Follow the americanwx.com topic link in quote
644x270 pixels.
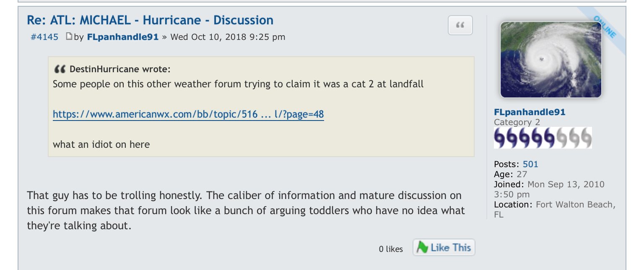pos(188,114)
